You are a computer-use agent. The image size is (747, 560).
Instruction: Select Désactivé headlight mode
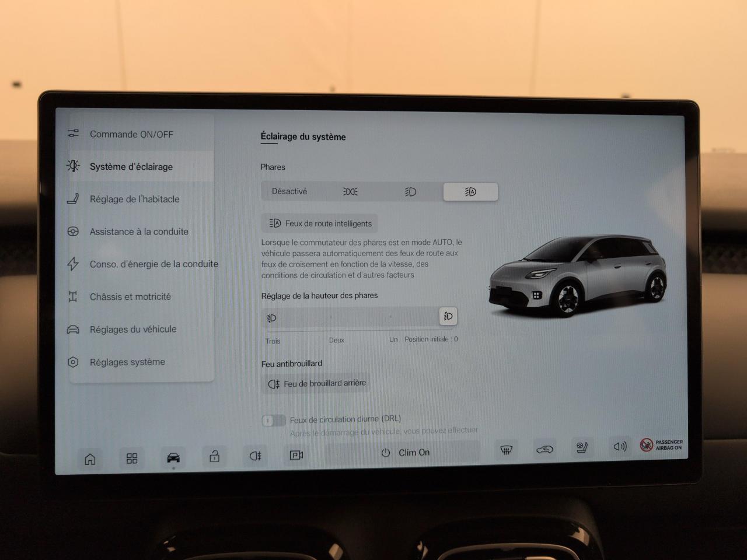(x=289, y=191)
